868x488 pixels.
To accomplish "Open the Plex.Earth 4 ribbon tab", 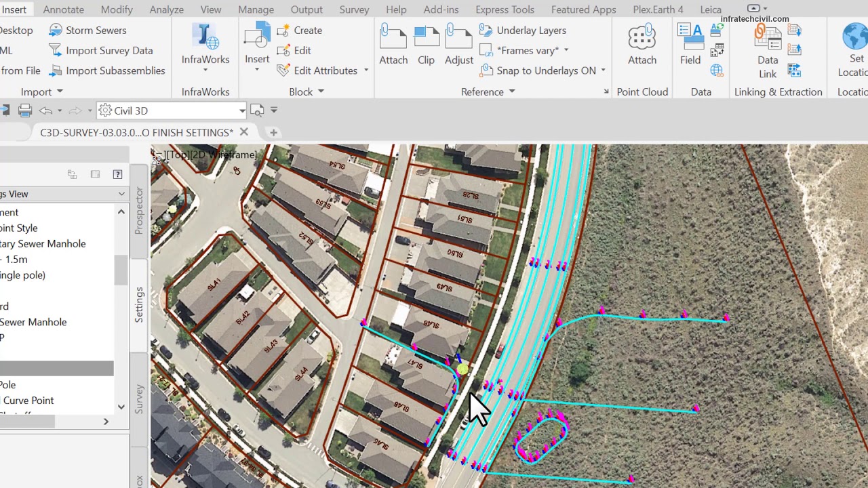I will (x=658, y=9).
